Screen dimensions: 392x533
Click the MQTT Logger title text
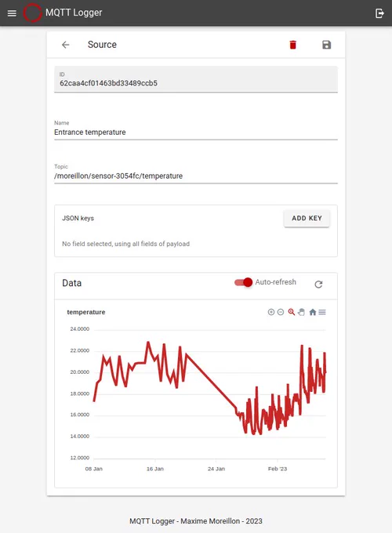pos(74,13)
